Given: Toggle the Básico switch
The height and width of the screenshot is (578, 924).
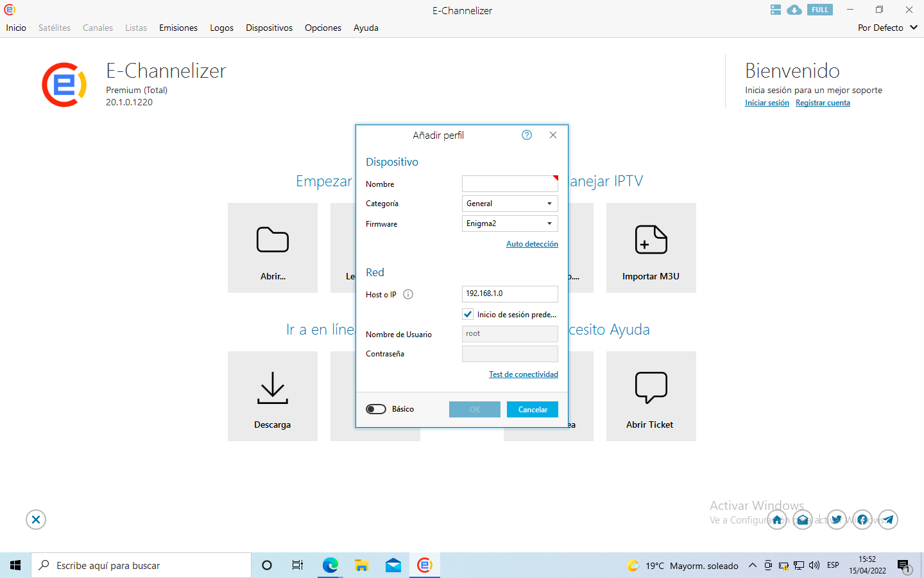Looking at the screenshot, I should coord(376,409).
